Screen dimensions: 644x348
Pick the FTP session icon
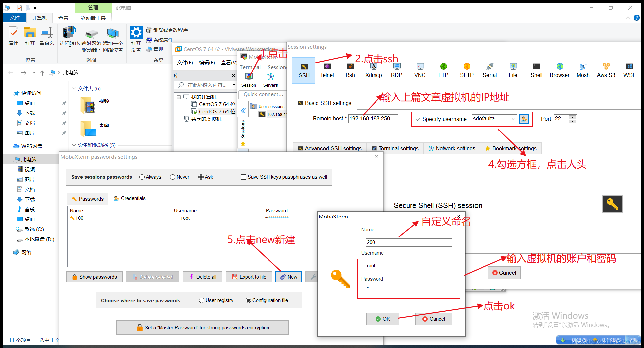pos(443,70)
